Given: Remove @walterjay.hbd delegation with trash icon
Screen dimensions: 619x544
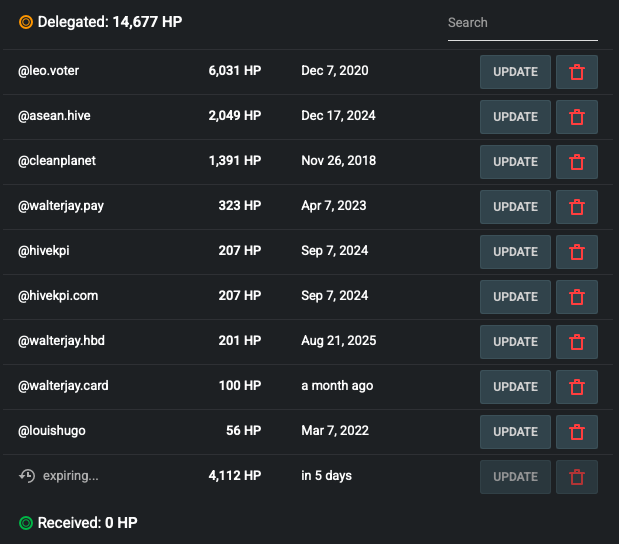Looking at the screenshot, I should 576,342.
